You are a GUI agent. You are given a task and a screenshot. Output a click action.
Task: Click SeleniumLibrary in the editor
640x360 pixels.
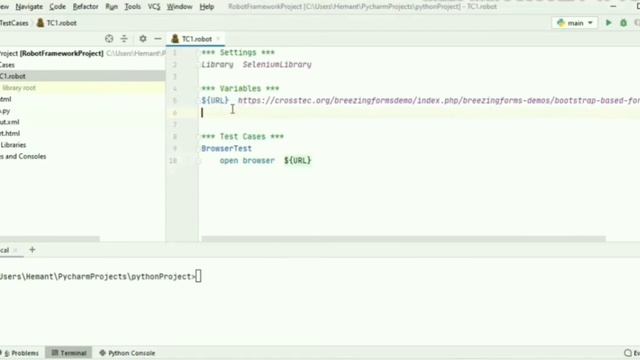pos(277,64)
